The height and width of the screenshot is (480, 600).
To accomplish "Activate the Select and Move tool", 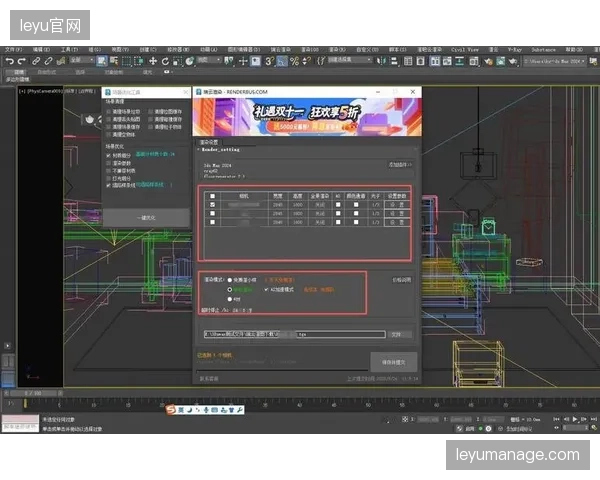I will (153, 61).
